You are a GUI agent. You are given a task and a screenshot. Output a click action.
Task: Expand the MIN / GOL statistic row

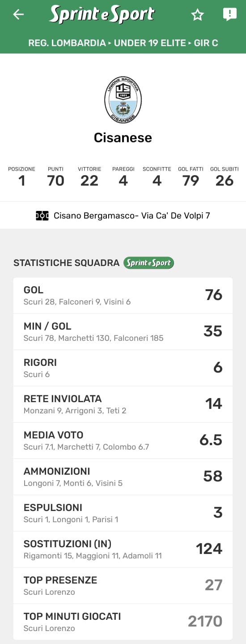coord(123,332)
